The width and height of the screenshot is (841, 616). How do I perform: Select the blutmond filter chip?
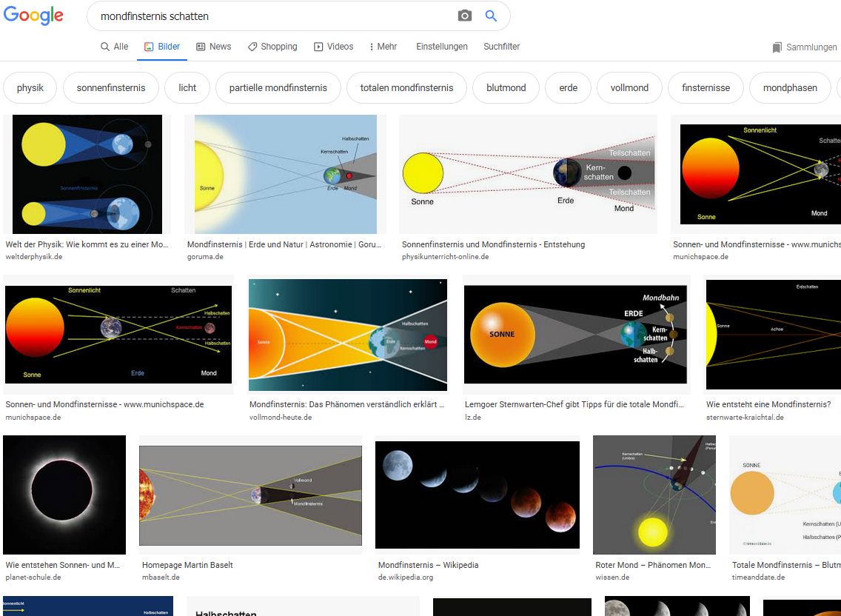click(506, 87)
